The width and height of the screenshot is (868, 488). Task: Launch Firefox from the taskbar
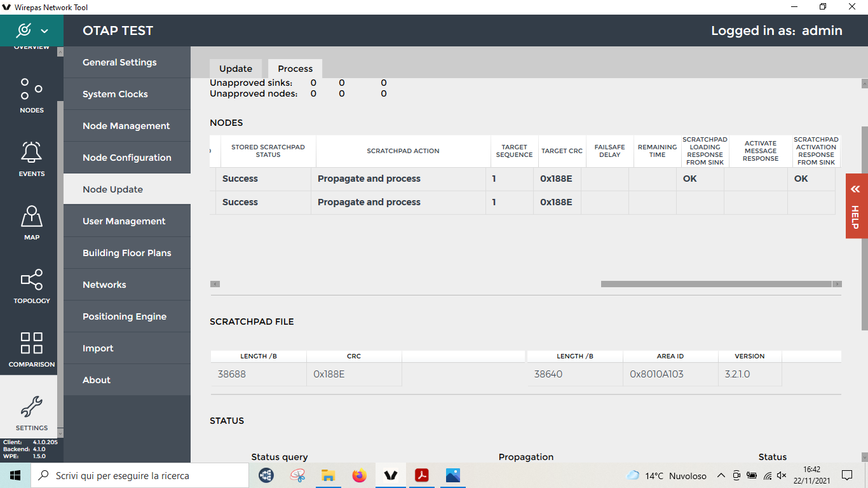(x=360, y=475)
